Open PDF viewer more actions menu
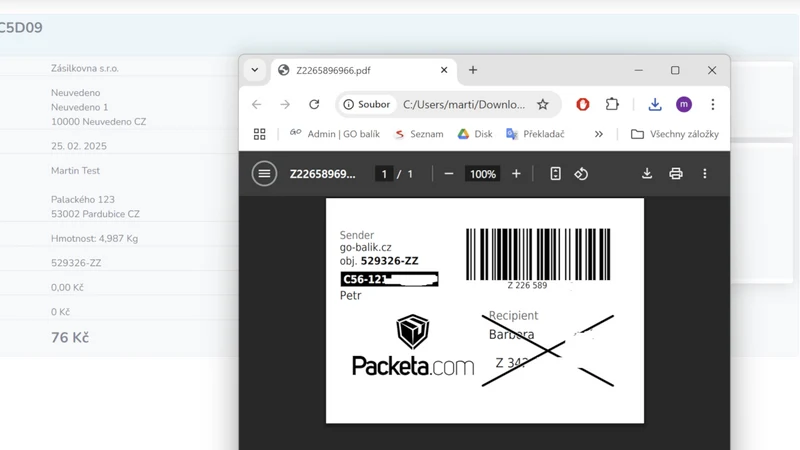 pos(705,174)
